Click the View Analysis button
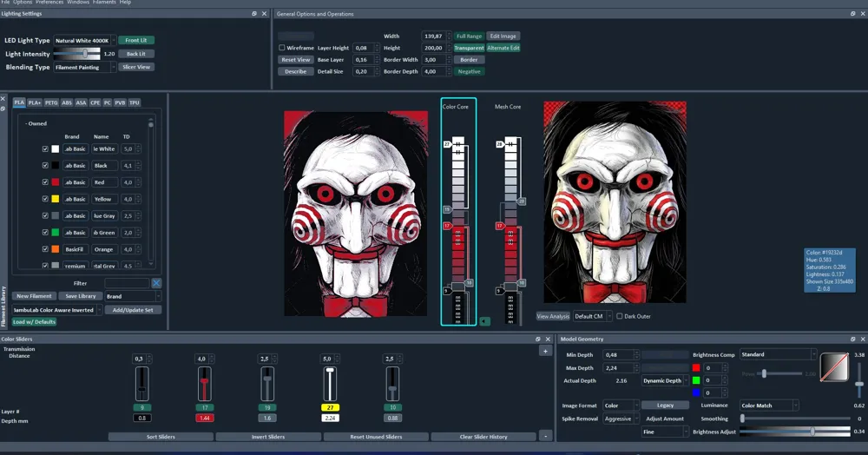The height and width of the screenshot is (455, 868). (x=553, y=316)
